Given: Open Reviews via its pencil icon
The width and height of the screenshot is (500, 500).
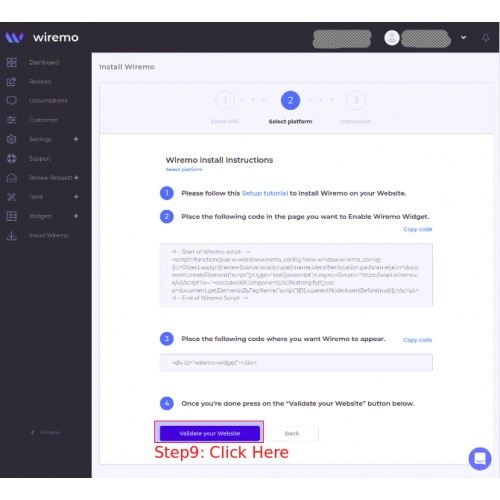Looking at the screenshot, I should [11, 82].
